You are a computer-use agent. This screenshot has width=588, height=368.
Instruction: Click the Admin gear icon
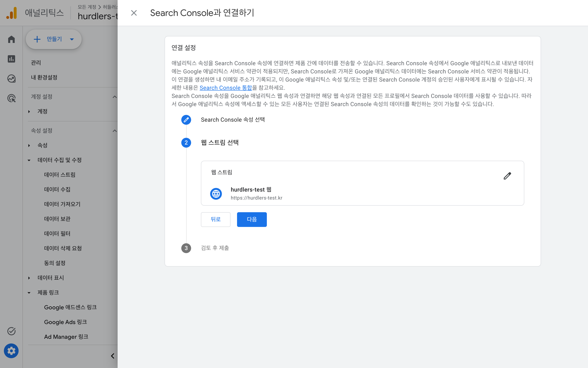click(11, 351)
